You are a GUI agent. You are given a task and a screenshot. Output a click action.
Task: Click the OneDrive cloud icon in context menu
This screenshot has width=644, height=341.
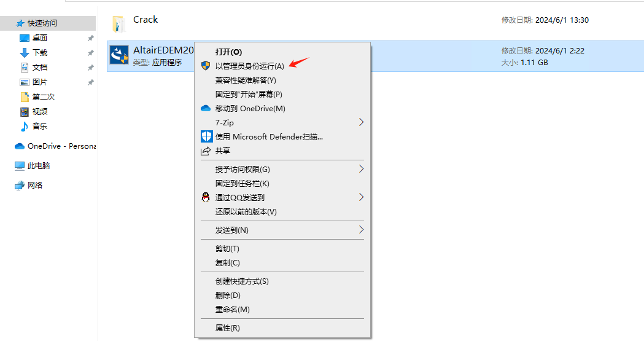(x=206, y=109)
